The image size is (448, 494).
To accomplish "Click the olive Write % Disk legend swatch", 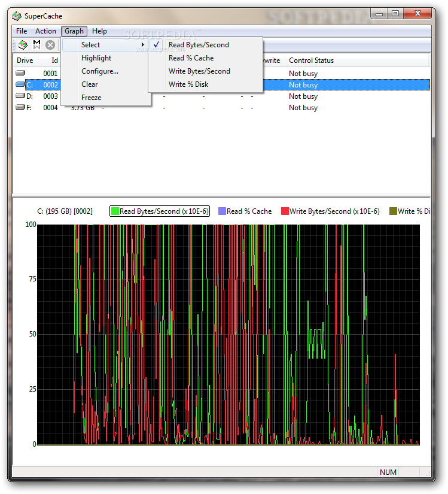I will click(x=393, y=211).
